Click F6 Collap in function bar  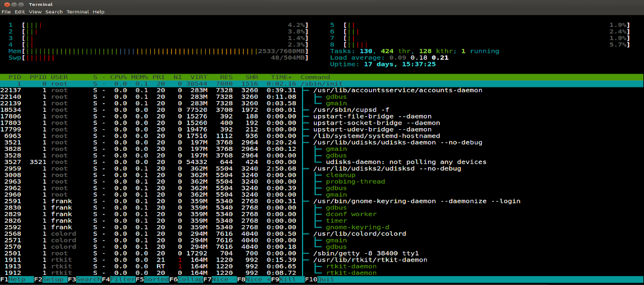click(x=186, y=280)
